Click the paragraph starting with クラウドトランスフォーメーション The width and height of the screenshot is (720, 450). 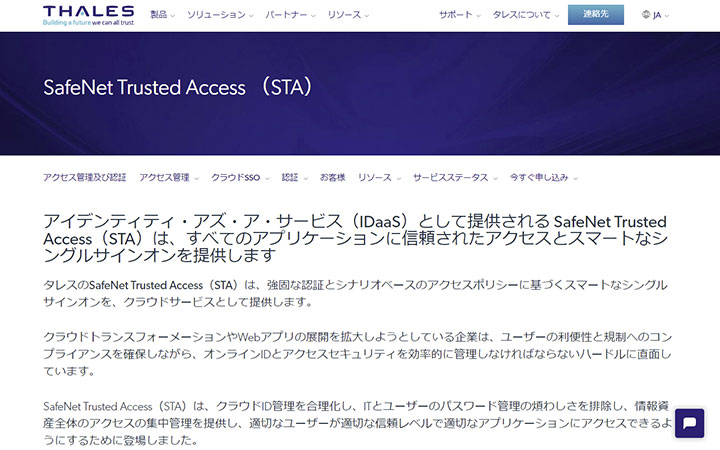tap(357, 354)
